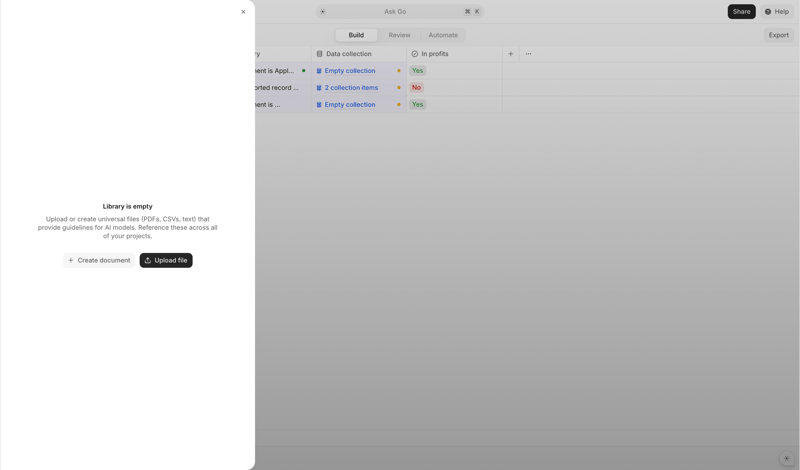Click the No tag in second row
This screenshot has width=800, height=470.
(x=416, y=88)
